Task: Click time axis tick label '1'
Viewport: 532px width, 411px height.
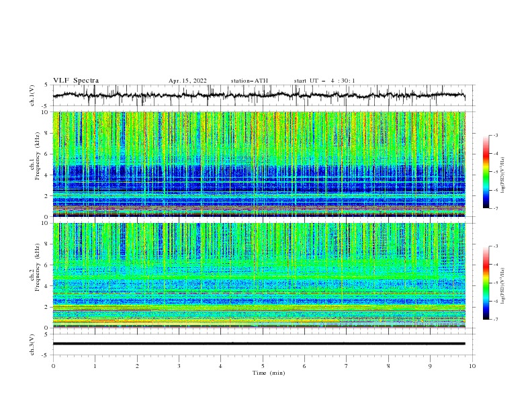Action: pos(95,366)
